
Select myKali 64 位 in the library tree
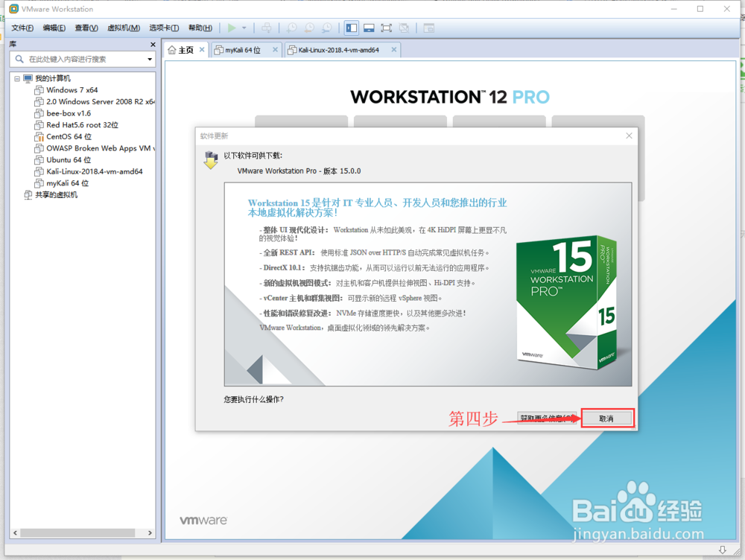(x=68, y=183)
